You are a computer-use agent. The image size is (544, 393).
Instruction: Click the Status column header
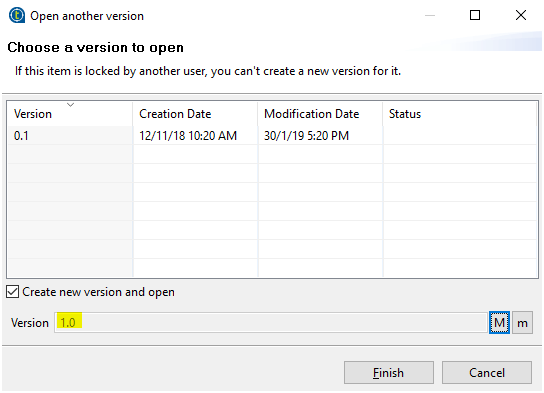click(460, 114)
